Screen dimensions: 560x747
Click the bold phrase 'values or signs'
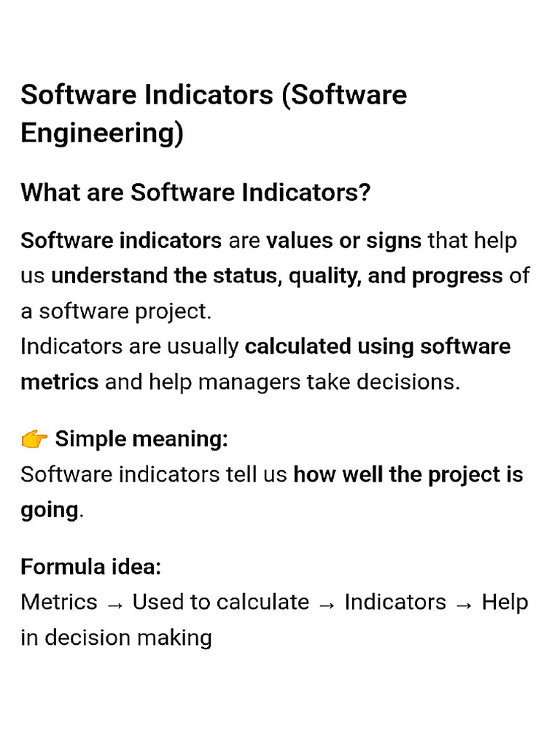344,241
